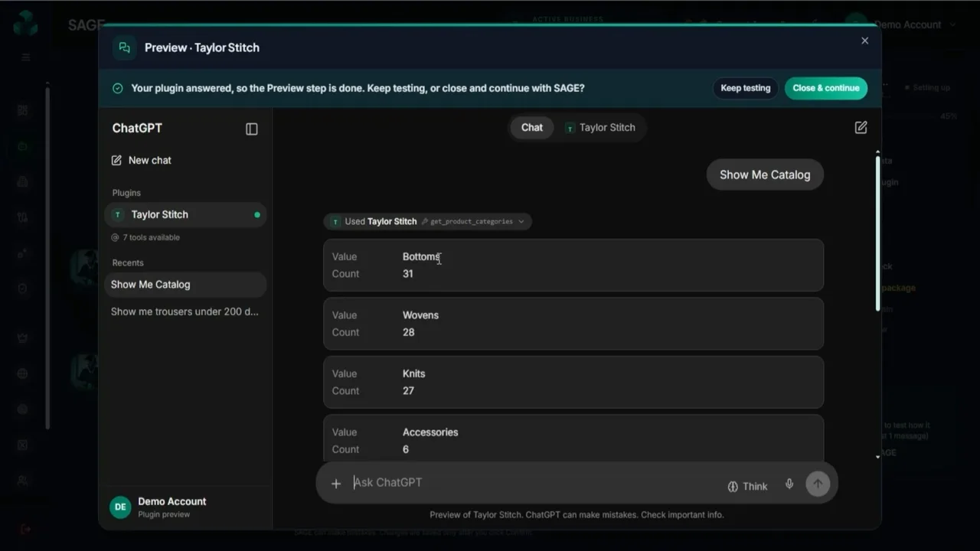This screenshot has width=980, height=551.
Task: Click the SAGE logo in the background window
Action: (x=25, y=24)
